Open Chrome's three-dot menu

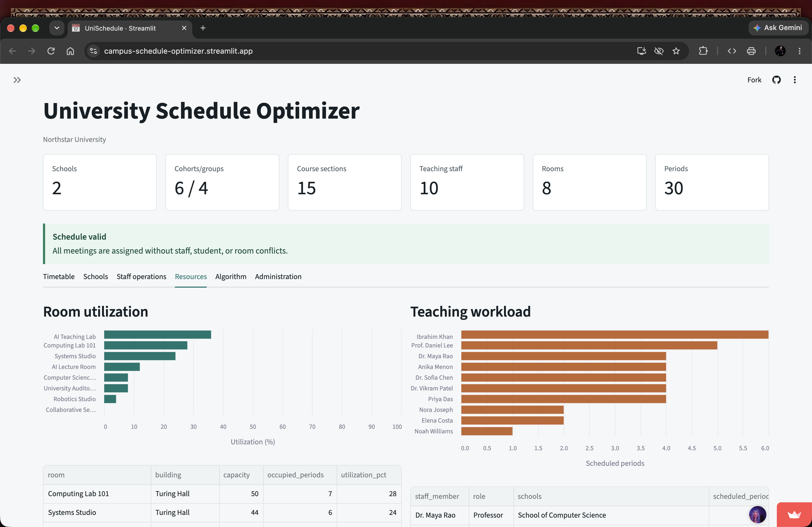(x=799, y=51)
